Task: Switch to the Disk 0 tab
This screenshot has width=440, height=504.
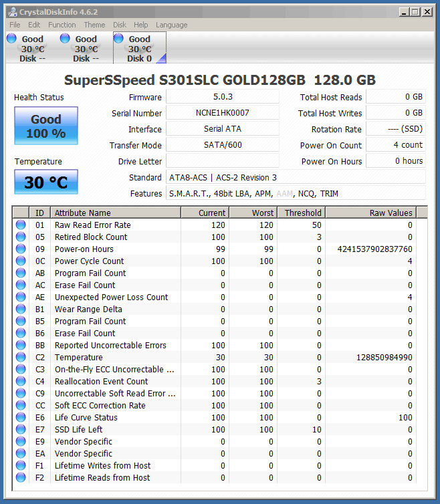Action: tap(138, 48)
